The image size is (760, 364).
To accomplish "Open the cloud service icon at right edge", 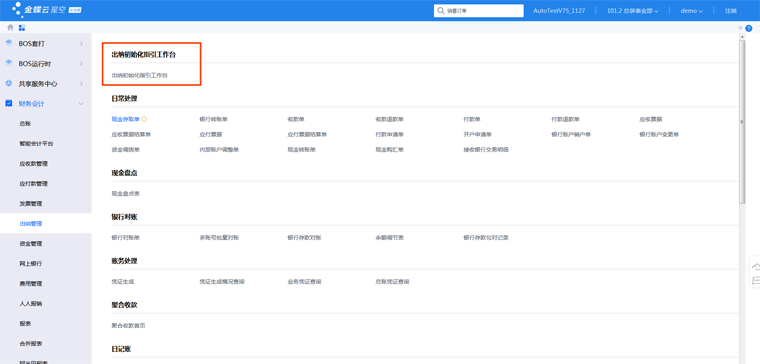I will (756, 266).
